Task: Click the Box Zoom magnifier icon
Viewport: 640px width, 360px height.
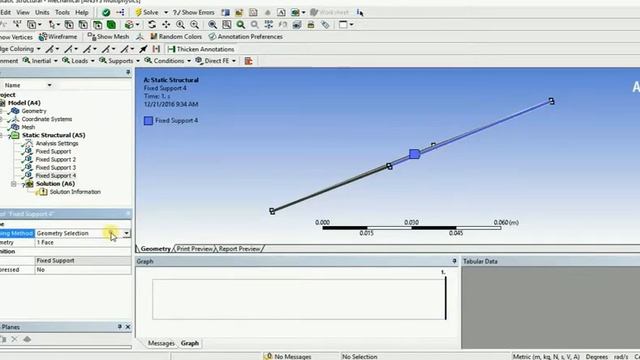Action: [227, 25]
